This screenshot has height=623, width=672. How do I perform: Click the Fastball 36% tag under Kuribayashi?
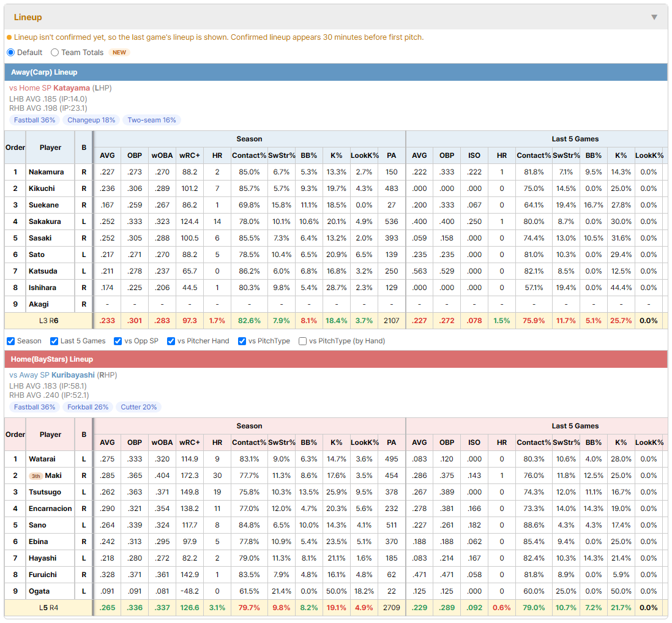pos(35,407)
